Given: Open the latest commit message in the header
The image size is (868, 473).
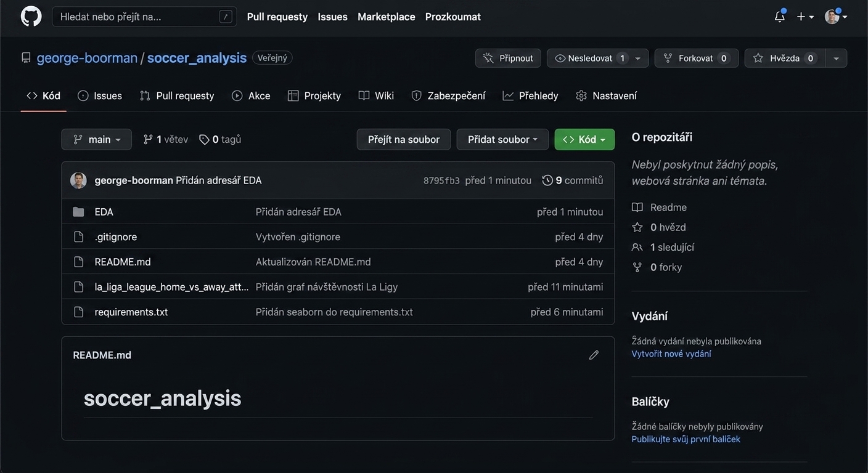Looking at the screenshot, I should point(219,180).
